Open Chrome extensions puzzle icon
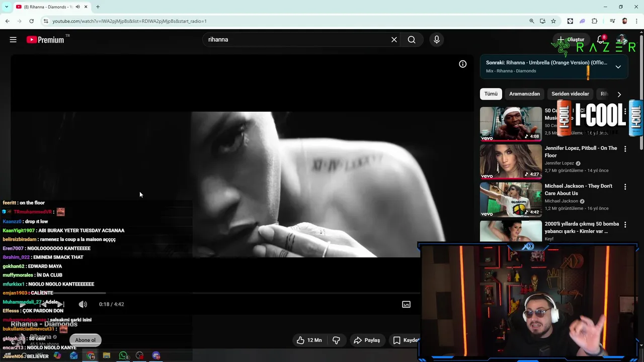644x362 pixels. click(595, 21)
